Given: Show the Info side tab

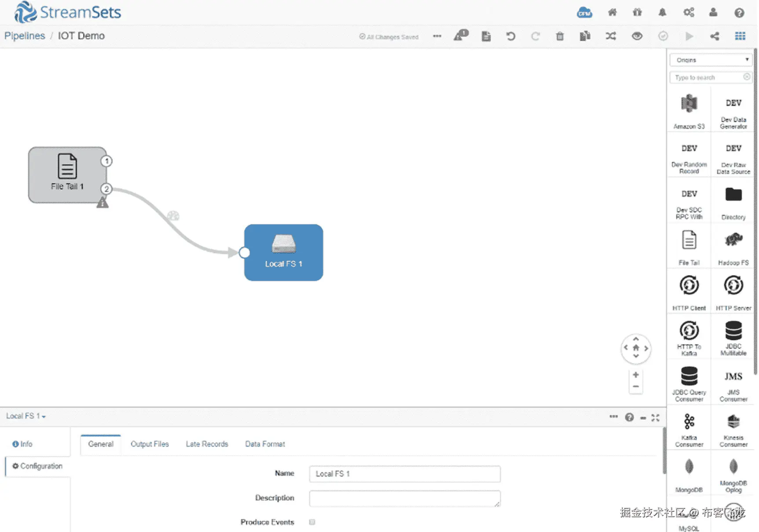Looking at the screenshot, I should tap(22, 444).
